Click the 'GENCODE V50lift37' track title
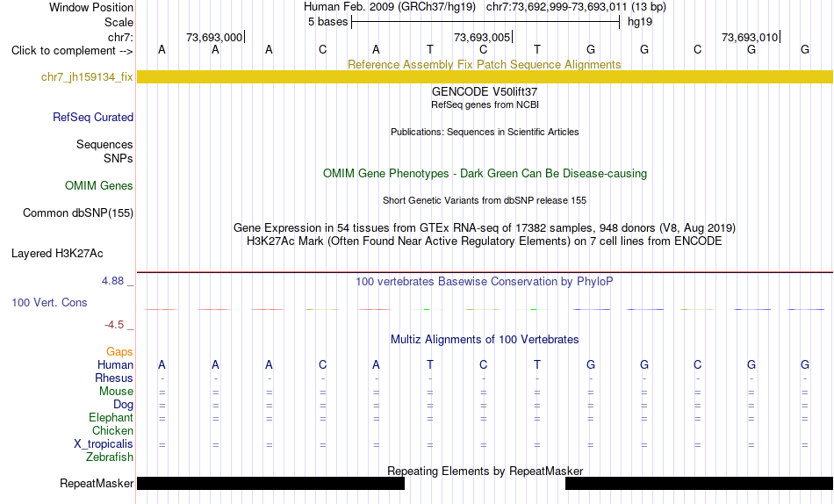 [x=485, y=91]
